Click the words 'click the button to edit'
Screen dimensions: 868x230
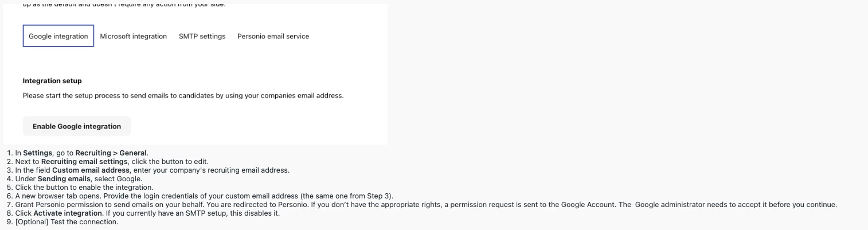coord(170,162)
